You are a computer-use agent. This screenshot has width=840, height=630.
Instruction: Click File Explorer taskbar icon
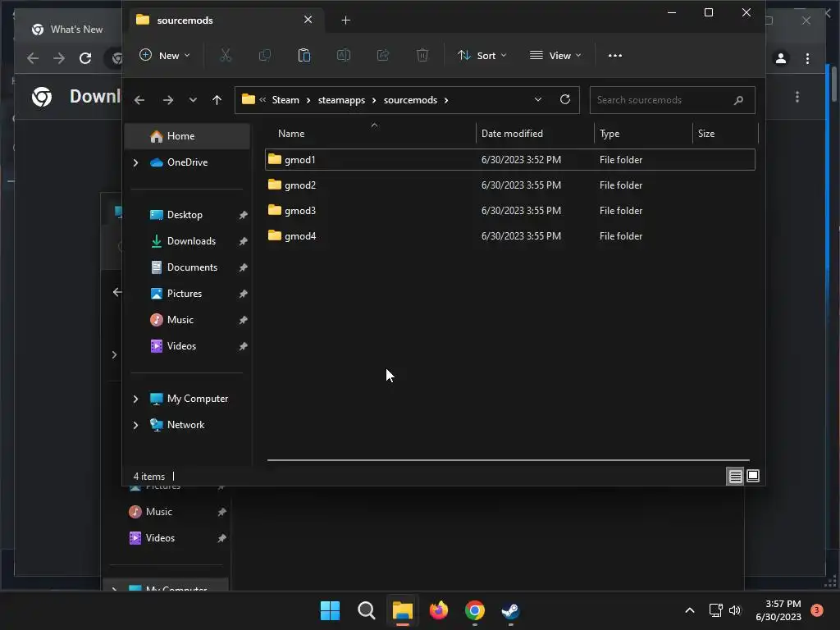(x=402, y=610)
